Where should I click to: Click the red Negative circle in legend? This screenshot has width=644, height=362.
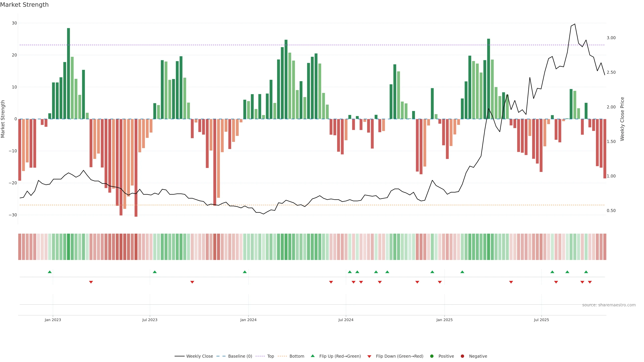(x=462, y=356)
